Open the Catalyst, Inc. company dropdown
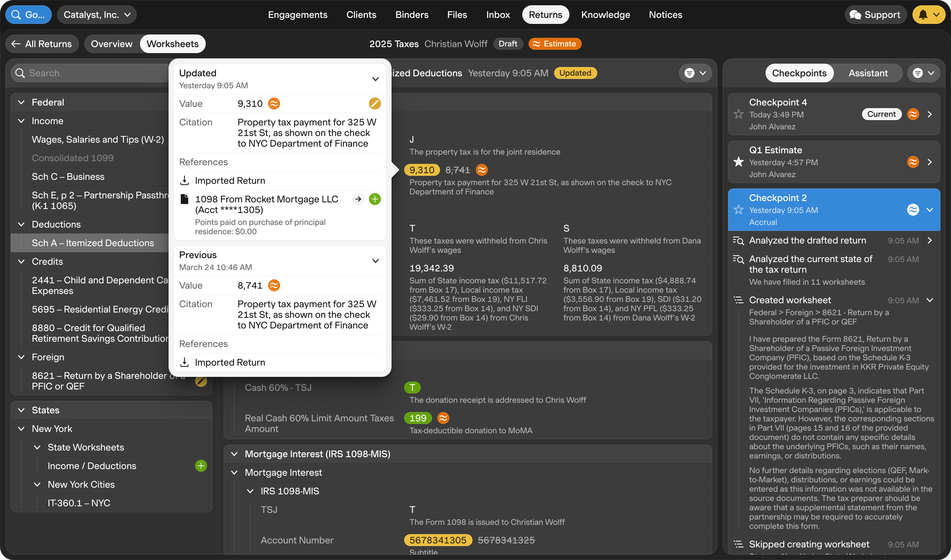The image size is (951, 560). 97,15
